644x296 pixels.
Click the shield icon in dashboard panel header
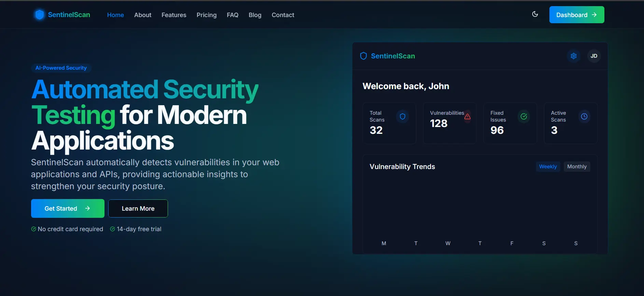coord(363,56)
